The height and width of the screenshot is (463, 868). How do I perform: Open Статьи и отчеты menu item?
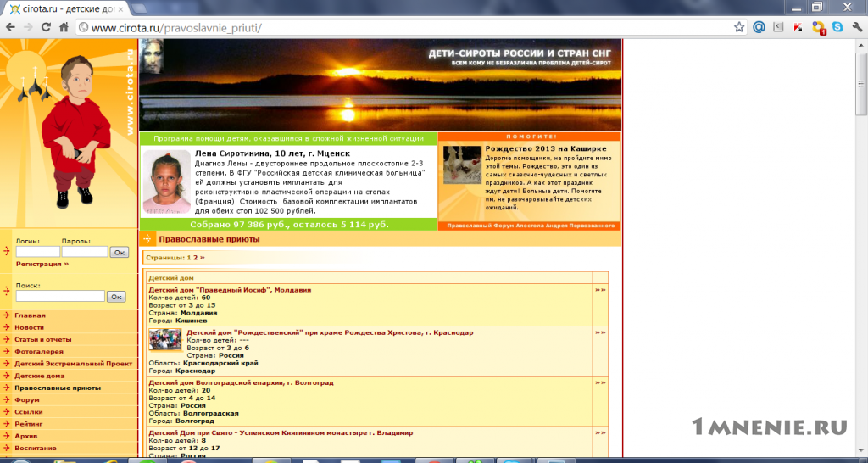(x=43, y=339)
